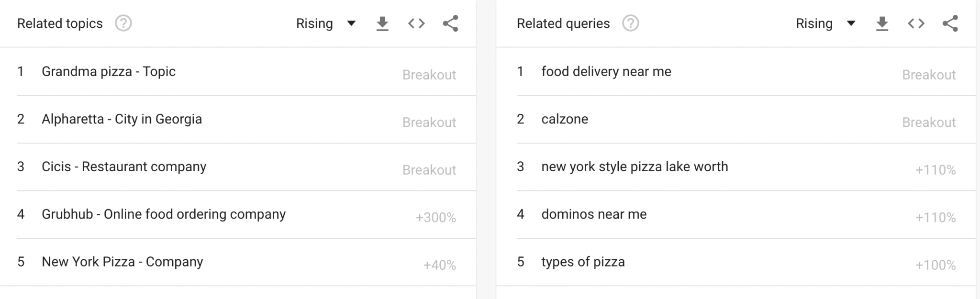Open embed code for Related topics
This screenshot has width=980, height=299.
(x=416, y=23)
